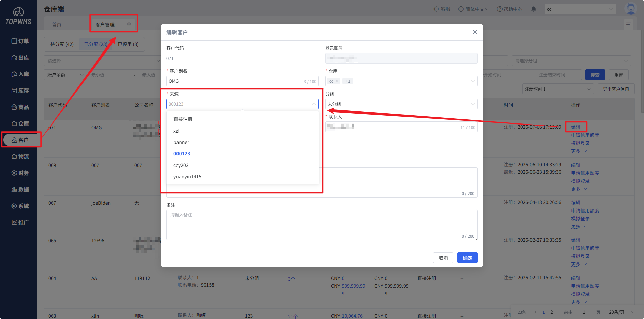Show the 待分配 (42) customer list
The width and height of the screenshot is (644, 319).
62,44
